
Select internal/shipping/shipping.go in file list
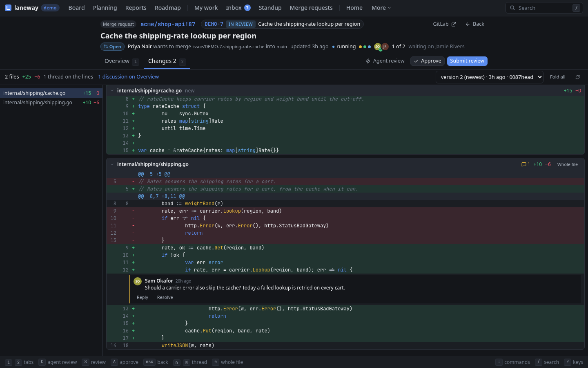(x=51, y=103)
